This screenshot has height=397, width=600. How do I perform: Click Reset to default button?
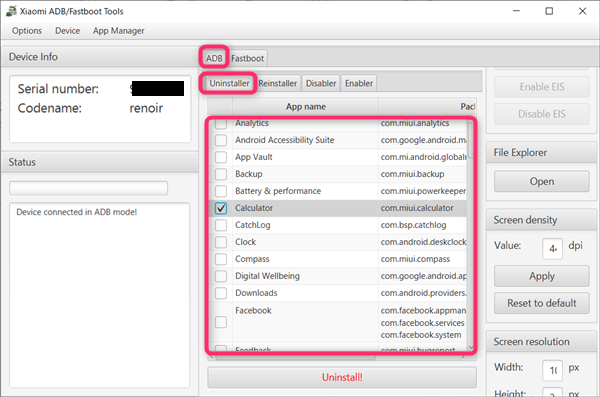[x=541, y=303]
